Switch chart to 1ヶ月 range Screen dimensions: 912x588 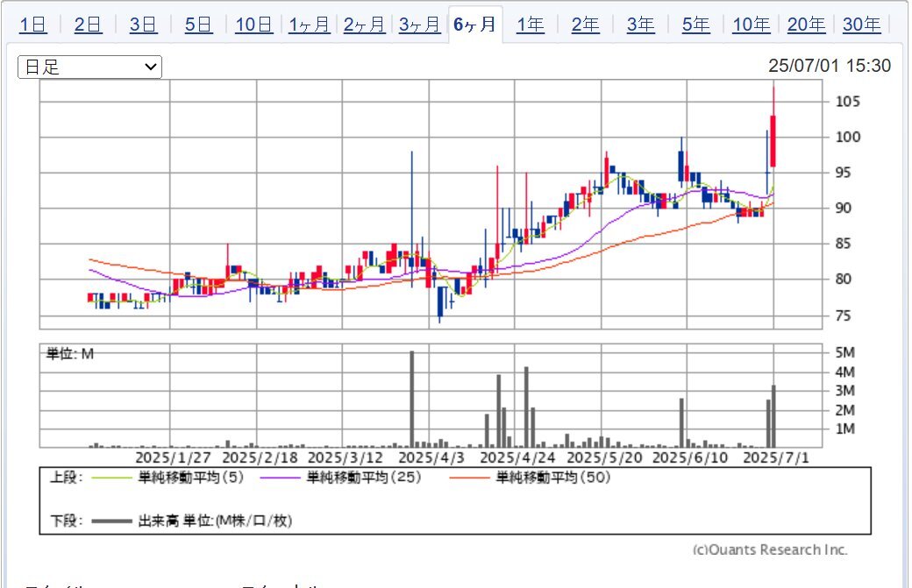310,25
